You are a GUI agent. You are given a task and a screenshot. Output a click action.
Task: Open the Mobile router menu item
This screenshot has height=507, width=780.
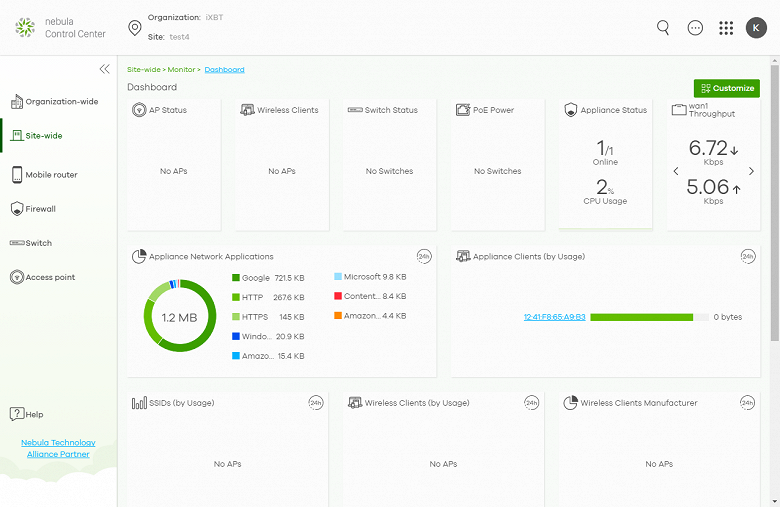click(51, 175)
